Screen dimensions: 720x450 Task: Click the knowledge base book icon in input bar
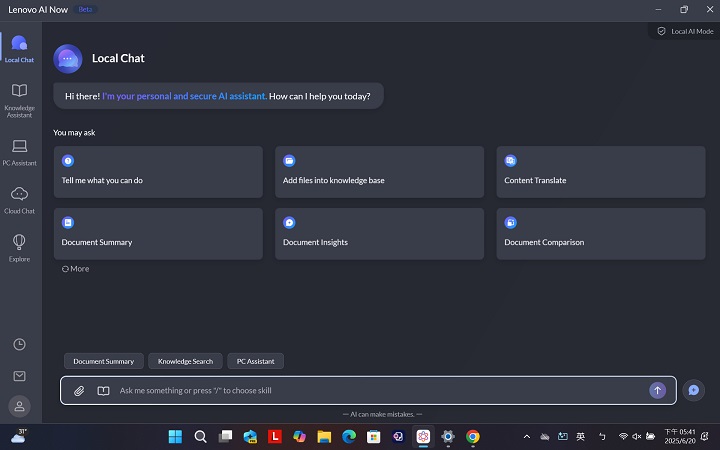pyautogui.click(x=103, y=391)
